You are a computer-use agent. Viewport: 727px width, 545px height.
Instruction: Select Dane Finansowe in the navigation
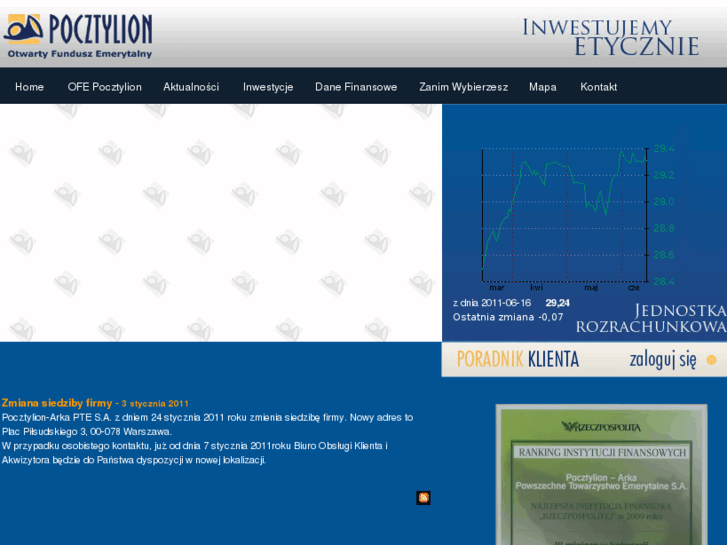point(356,87)
